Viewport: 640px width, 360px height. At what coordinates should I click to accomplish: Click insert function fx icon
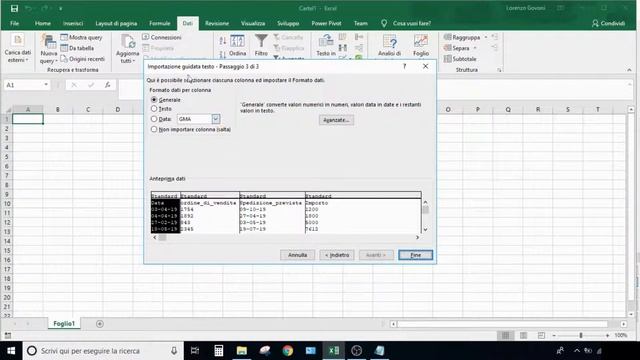click(x=107, y=84)
